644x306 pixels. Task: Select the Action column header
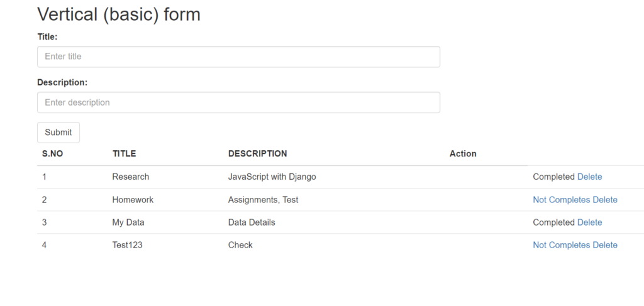[463, 154]
